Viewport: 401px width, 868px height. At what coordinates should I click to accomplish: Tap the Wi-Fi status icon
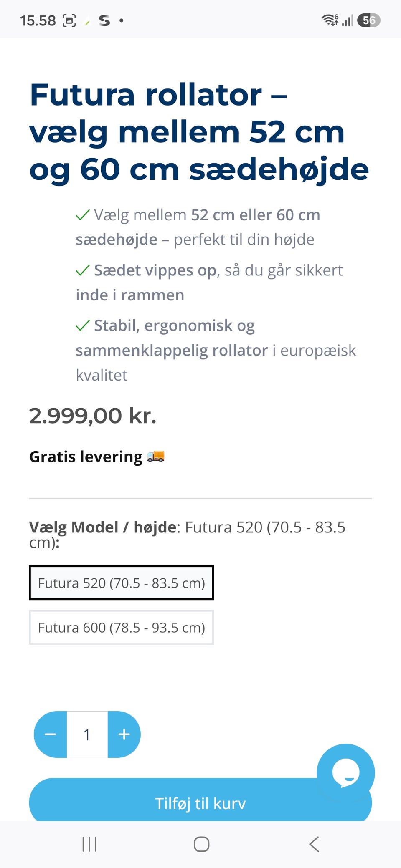point(330,20)
